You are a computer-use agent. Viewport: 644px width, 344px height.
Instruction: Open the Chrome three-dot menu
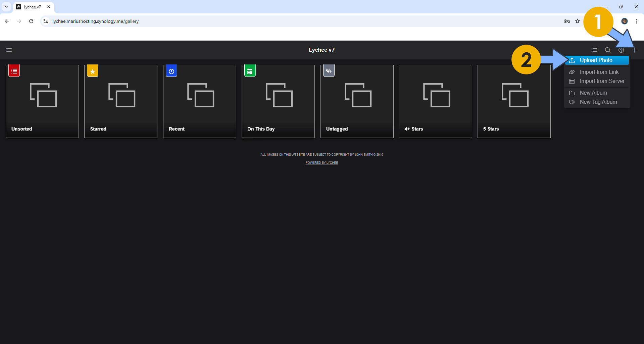[636, 21]
